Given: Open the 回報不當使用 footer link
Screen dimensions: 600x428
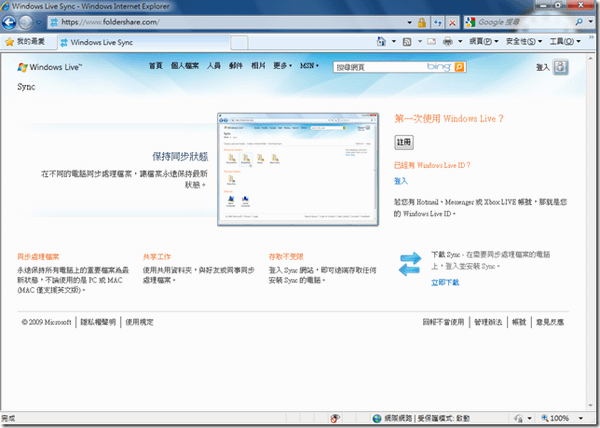Looking at the screenshot, I should (x=443, y=322).
